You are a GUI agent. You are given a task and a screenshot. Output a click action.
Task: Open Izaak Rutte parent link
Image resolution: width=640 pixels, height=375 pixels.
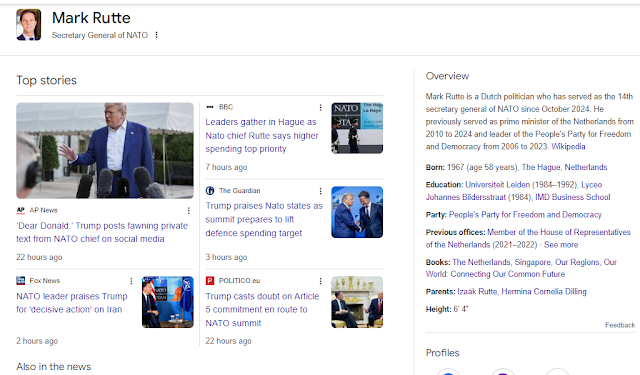coord(477,292)
